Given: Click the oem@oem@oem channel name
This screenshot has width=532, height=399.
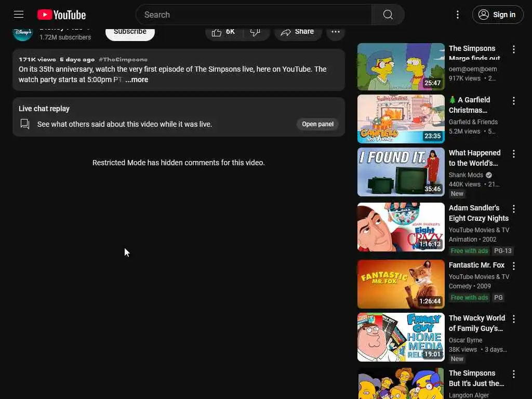Looking at the screenshot, I should [473, 69].
